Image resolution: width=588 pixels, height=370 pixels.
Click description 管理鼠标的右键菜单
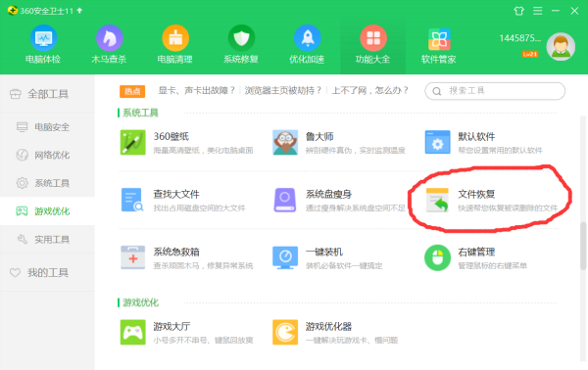tap(492, 266)
